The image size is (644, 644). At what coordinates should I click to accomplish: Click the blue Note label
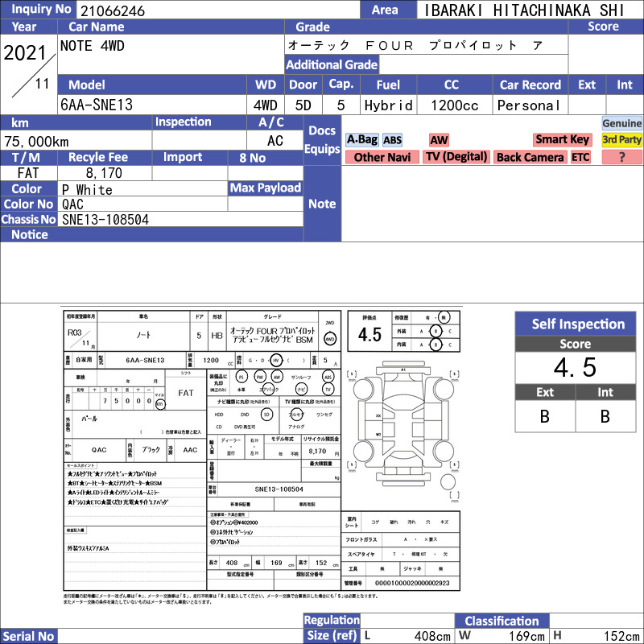click(322, 204)
